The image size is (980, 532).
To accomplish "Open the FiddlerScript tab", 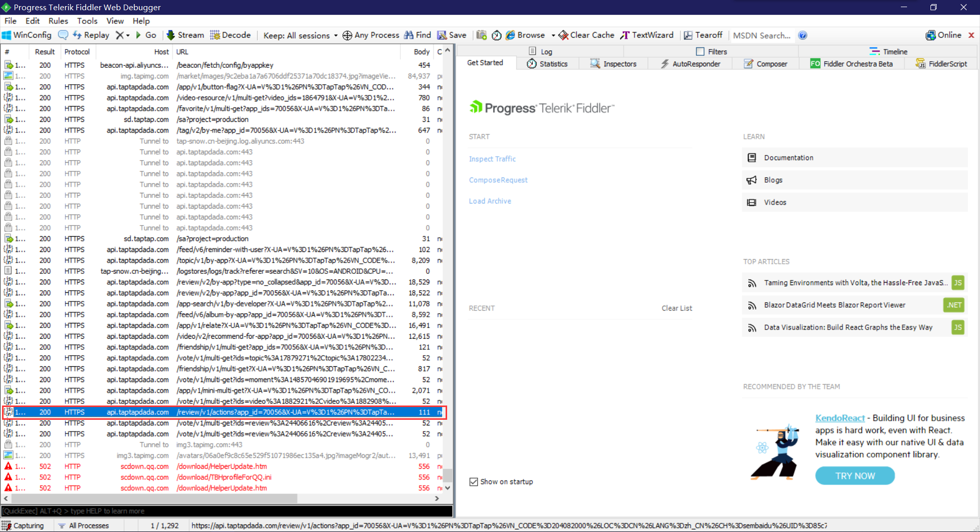I will pos(941,64).
